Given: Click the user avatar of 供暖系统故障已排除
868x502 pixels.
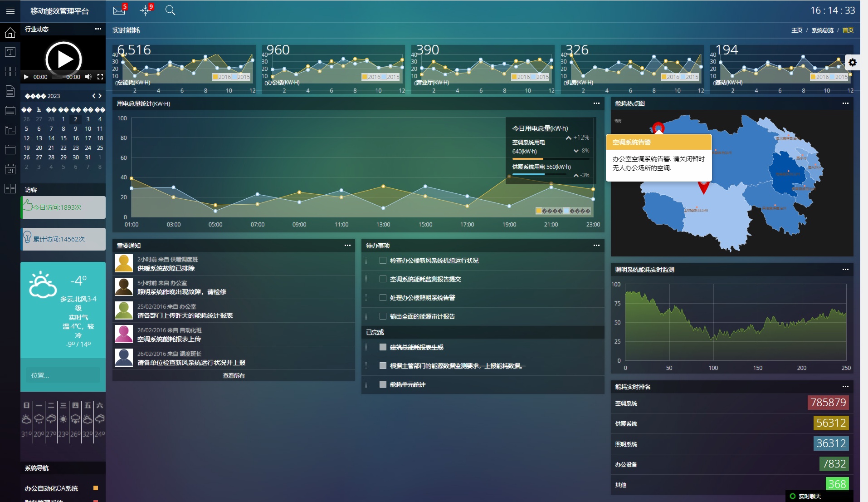Looking at the screenshot, I should (x=124, y=263).
